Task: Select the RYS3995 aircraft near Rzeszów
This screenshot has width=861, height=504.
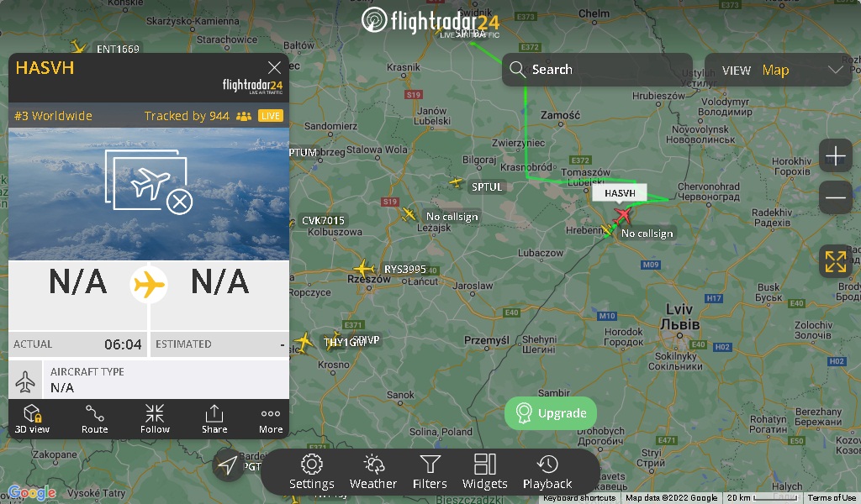Action: tap(363, 269)
